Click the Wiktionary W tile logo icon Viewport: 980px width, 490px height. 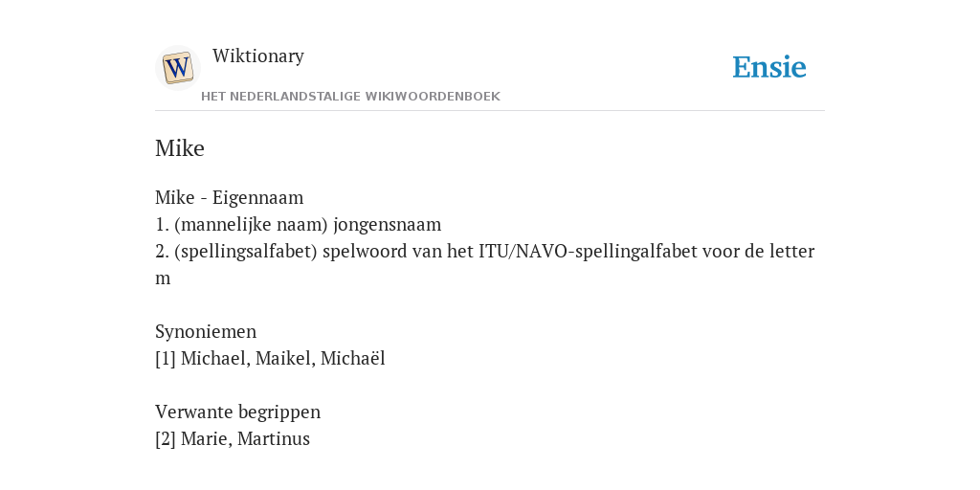click(177, 68)
